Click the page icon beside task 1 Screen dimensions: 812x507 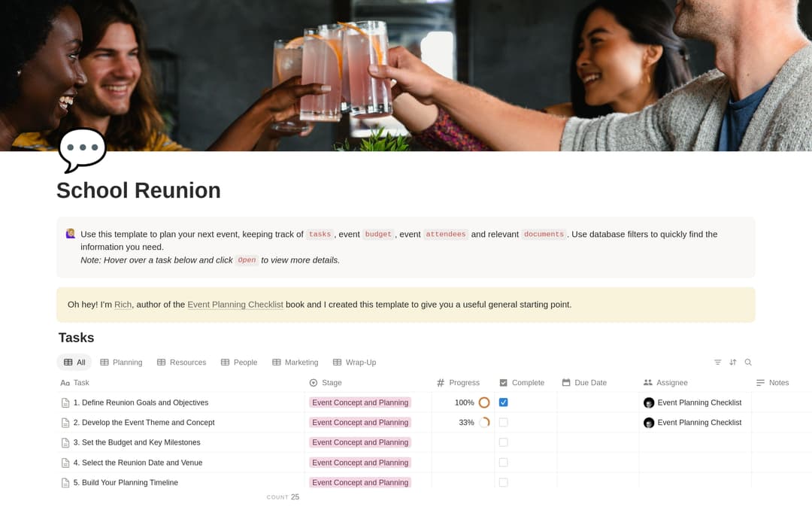[x=65, y=402]
